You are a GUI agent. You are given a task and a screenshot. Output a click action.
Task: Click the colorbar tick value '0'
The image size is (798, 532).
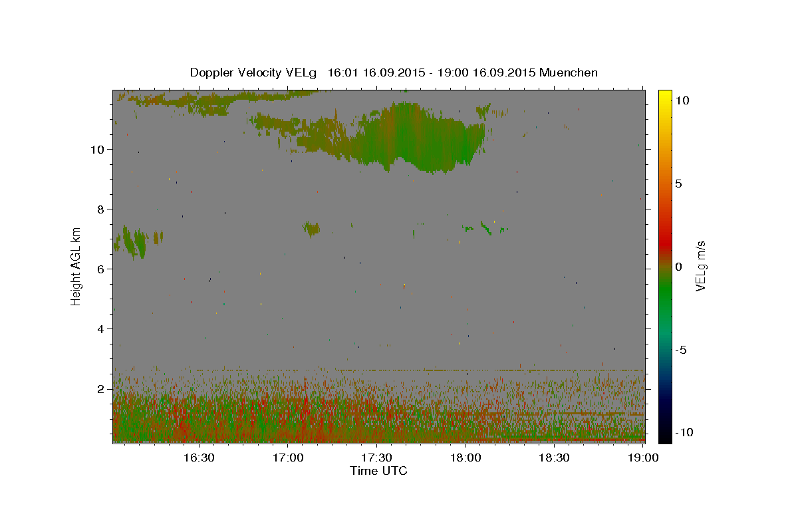[x=678, y=267]
